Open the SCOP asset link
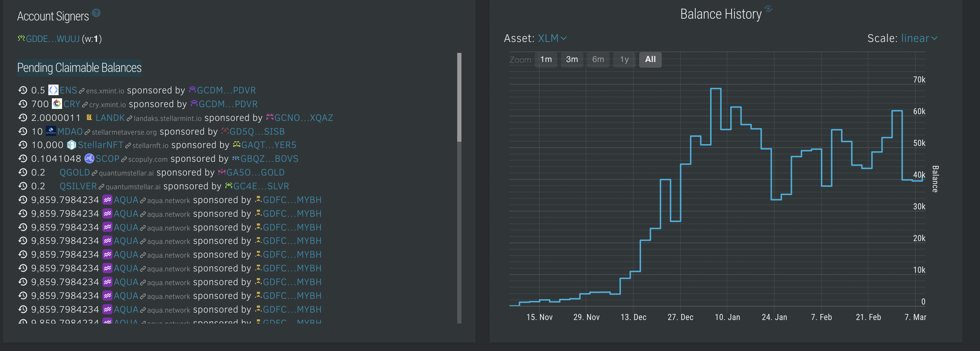The height and width of the screenshot is (351, 980). (x=108, y=158)
